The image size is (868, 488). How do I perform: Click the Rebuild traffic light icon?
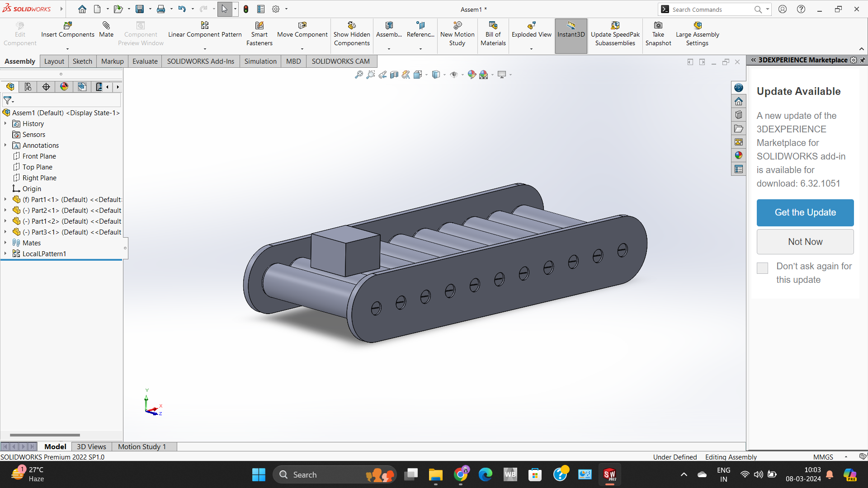[x=246, y=9]
